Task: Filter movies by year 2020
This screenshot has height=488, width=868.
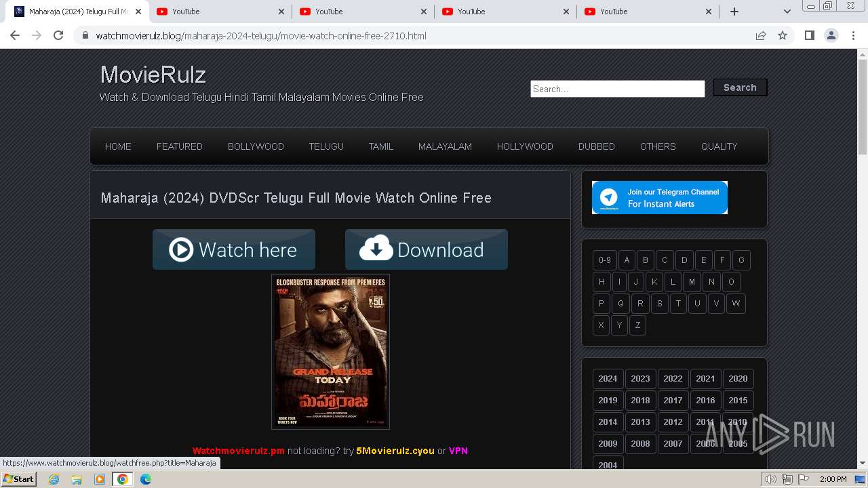Action: (738, 379)
